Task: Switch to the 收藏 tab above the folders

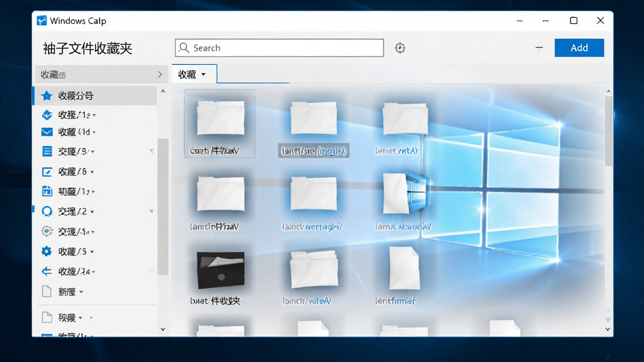Action: click(194, 74)
